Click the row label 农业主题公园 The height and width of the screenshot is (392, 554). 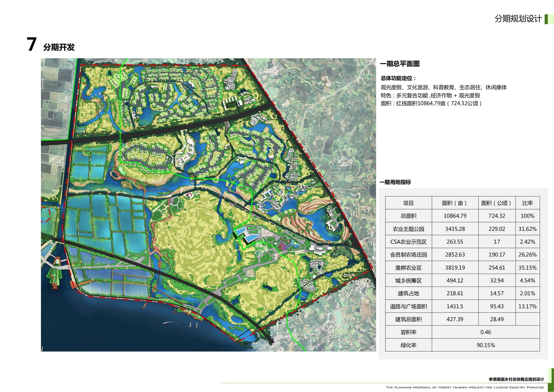pos(408,229)
